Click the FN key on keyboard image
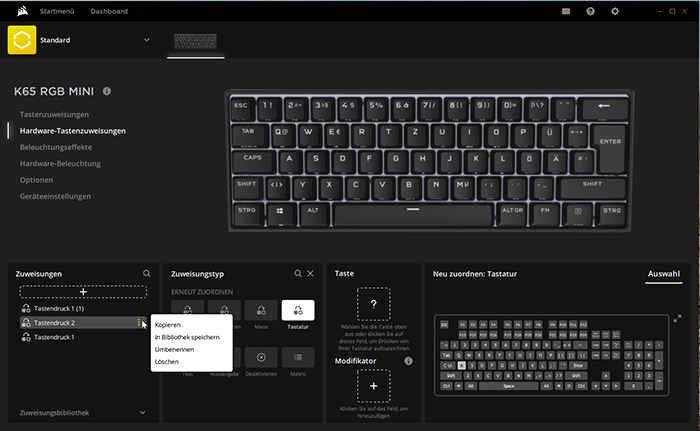 545,214
